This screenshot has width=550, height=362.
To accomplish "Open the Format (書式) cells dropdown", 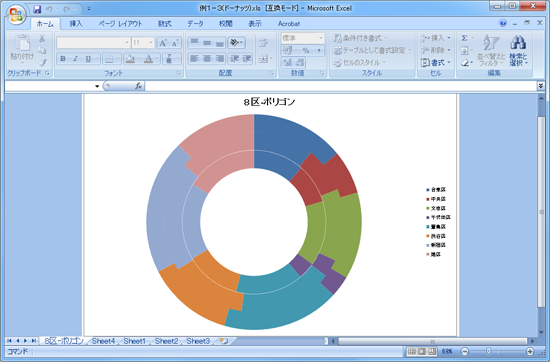I will [435, 62].
